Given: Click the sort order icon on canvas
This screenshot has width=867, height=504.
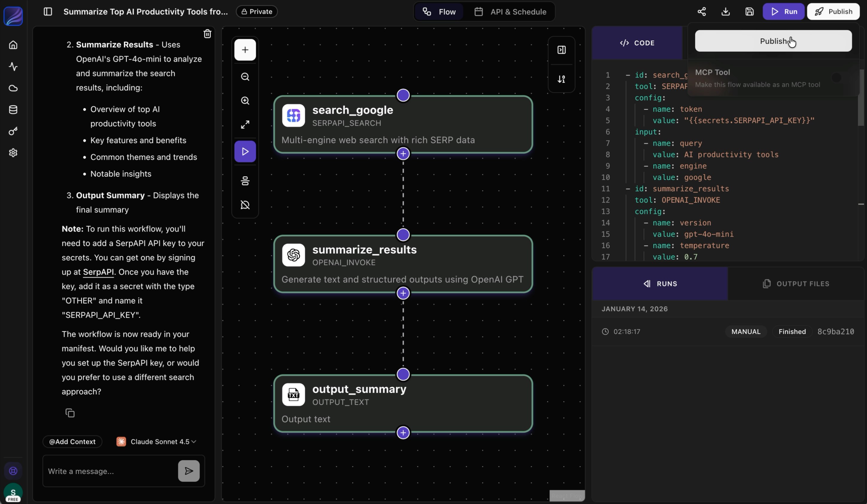Looking at the screenshot, I should [x=561, y=79].
